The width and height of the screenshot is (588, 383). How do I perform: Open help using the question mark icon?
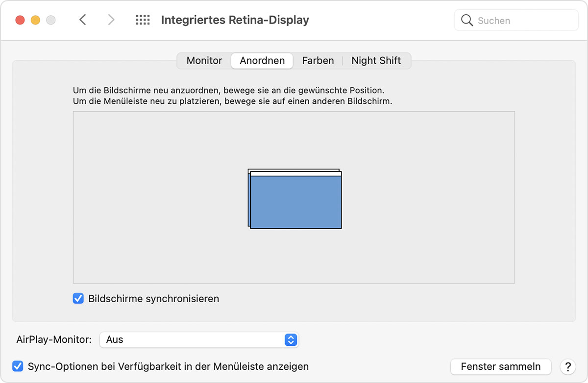568,366
